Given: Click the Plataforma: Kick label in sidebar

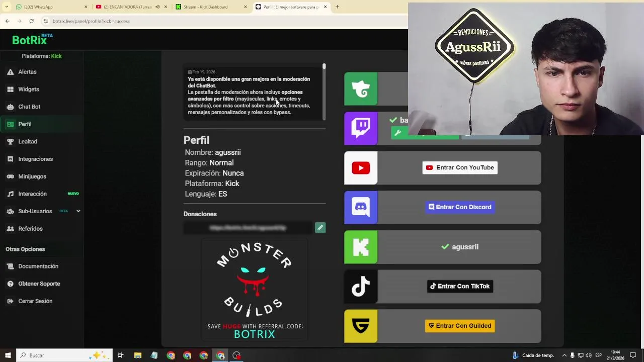Looking at the screenshot, I should point(42,56).
